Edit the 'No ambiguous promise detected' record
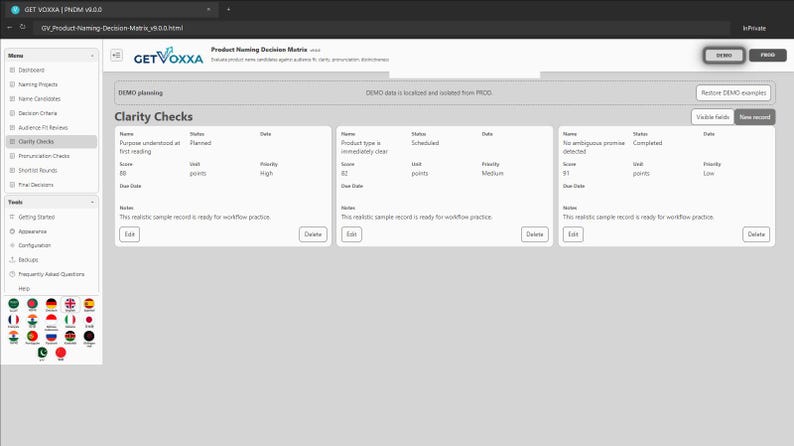The height and width of the screenshot is (446, 794). (x=573, y=234)
